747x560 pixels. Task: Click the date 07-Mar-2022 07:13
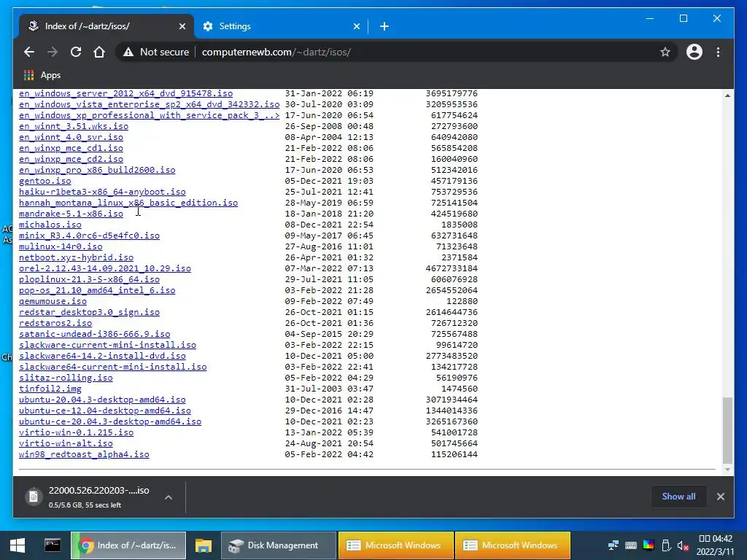(329, 269)
